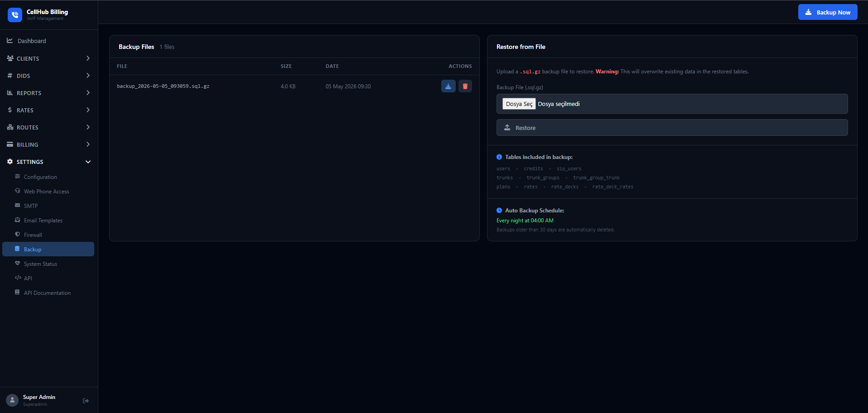The height and width of the screenshot is (413, 868).
Task: Collapse the SETTINGS chevron
Action: coord(88,162)
